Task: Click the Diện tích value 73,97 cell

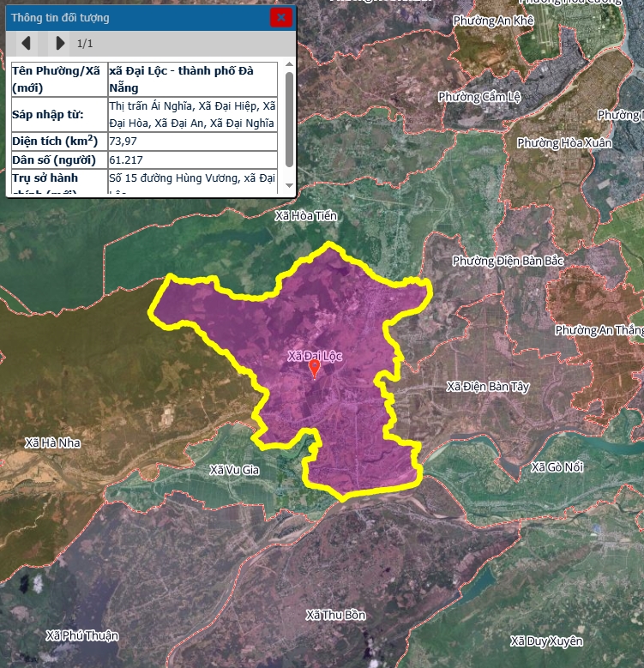Action: click(x=192, y=141)
